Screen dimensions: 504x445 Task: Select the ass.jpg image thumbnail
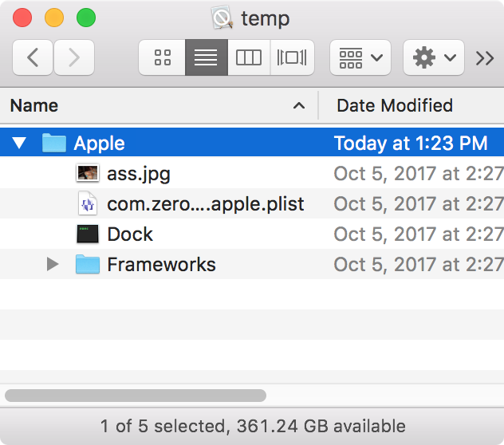pos(88,173)
